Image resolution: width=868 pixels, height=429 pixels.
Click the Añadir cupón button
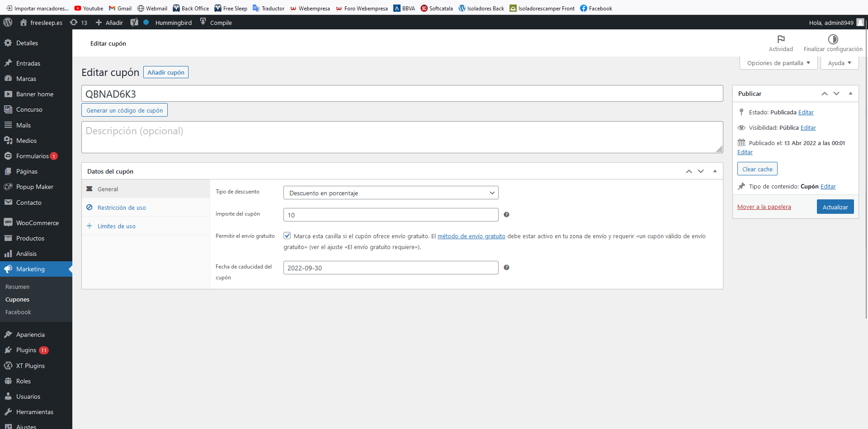166,72
